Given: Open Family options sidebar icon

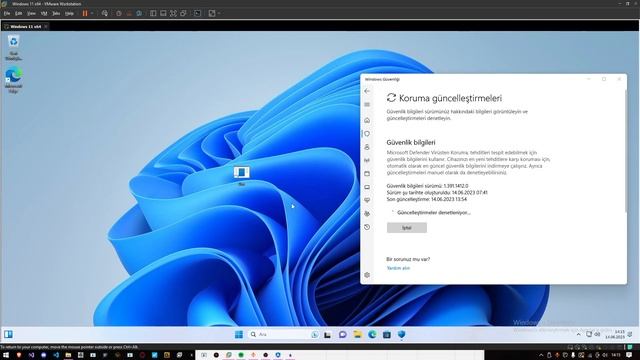Looking at the screenshot, I should (x=367, y=213).
